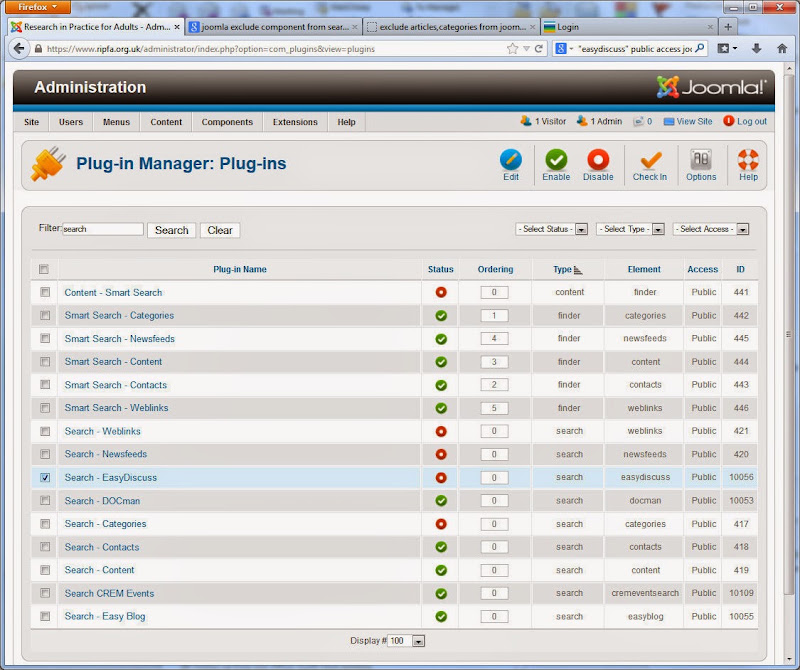800x670 pixels.
Task: Click the Filter text input field
Action: coord(103,229)
